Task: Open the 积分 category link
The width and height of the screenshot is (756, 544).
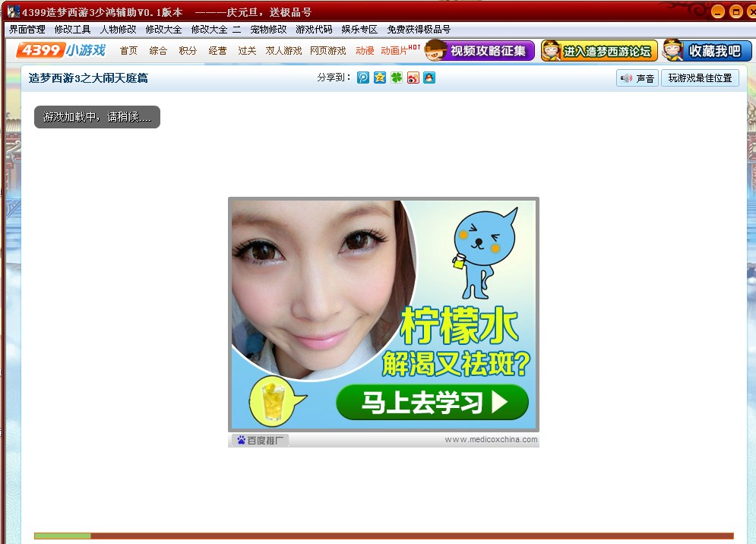Action: coord(188,51)
